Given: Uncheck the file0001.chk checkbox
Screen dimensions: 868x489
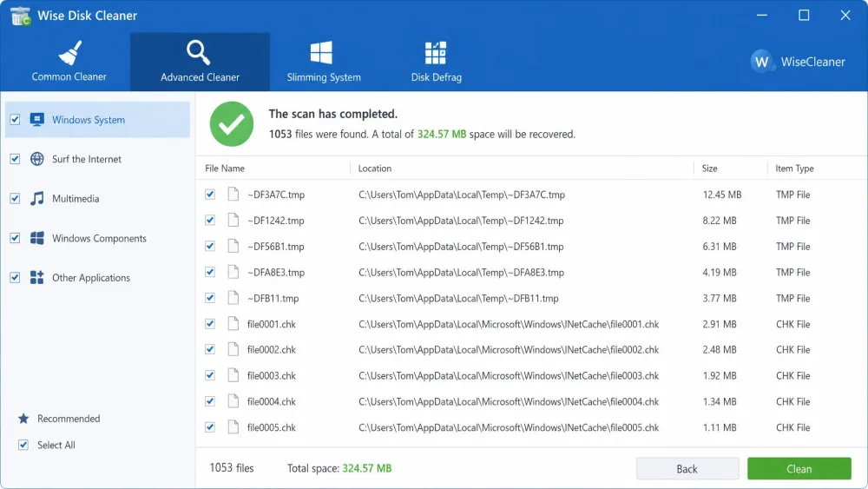Looking at the screenshot, I should click(210, 323).
